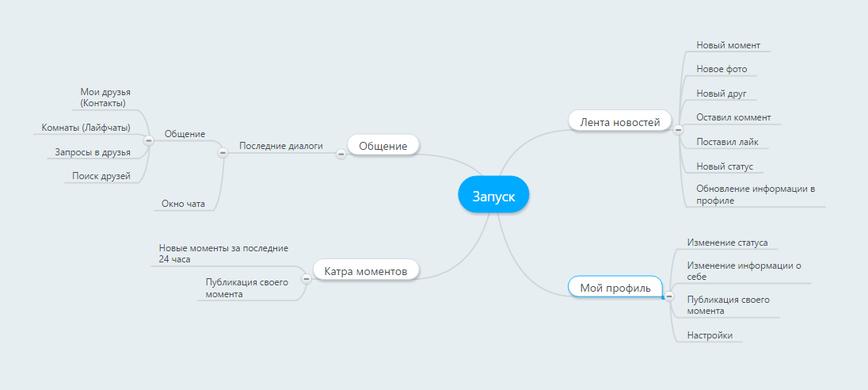Select Оставил коммент topic
Screen dimensions: 868x390
pos(733,117)
